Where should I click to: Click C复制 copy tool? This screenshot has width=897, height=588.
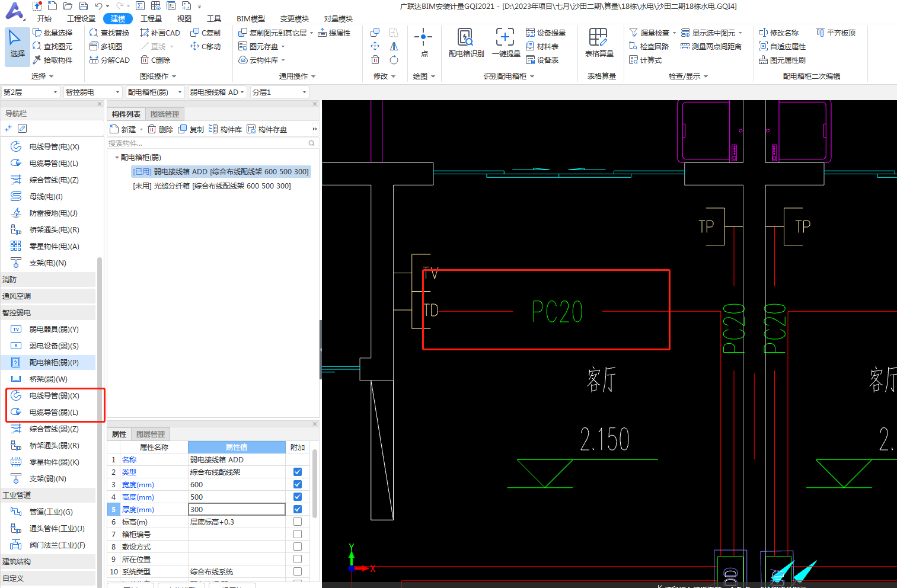(205, 33)
